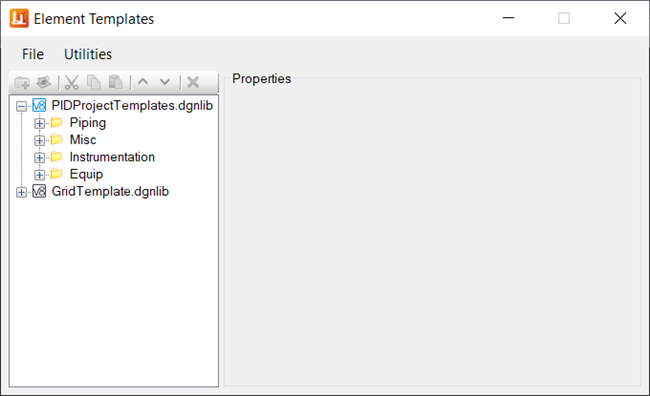Click the Element Templates app icon
The image size is (650, 396).
pos(19,18)
